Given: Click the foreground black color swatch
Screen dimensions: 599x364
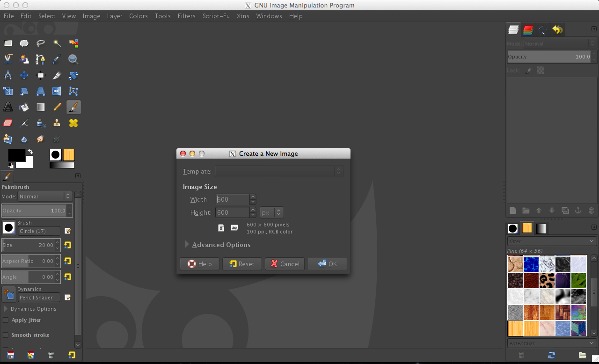Looking at the screenshot, I should [x=16, y=155].
